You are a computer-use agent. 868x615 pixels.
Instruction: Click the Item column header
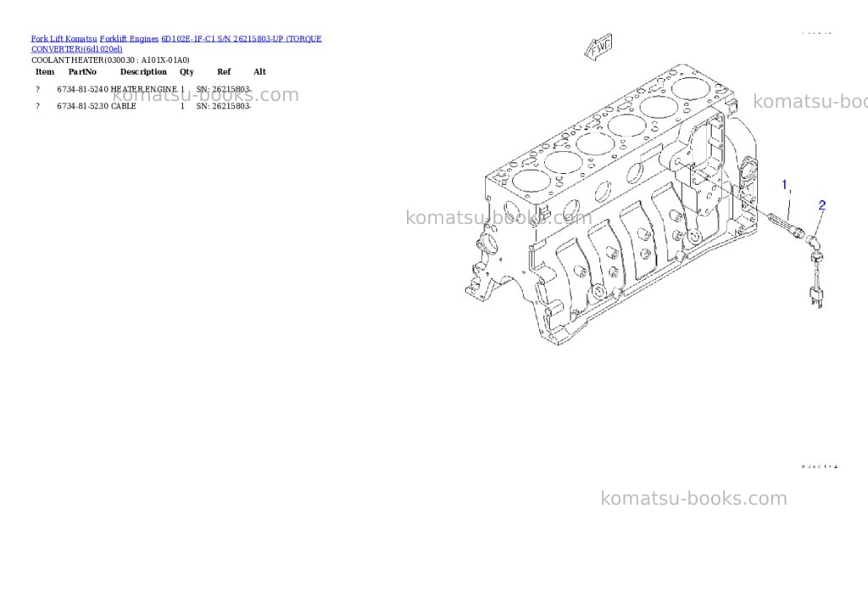click(x=45, y=71)
